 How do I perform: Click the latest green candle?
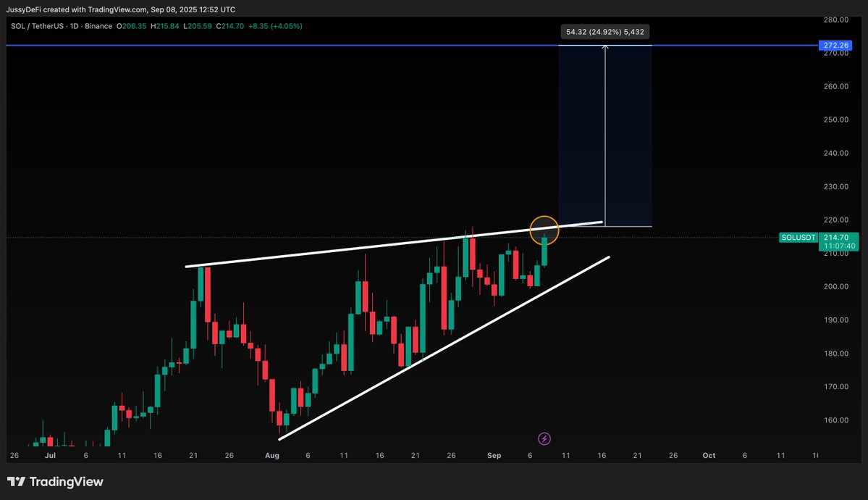(x=544, y=251)
